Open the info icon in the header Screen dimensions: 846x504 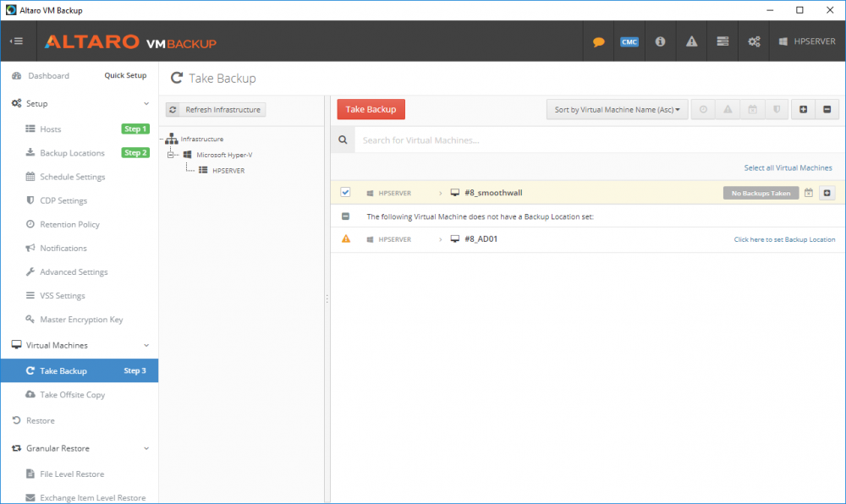tap(660, 41)
